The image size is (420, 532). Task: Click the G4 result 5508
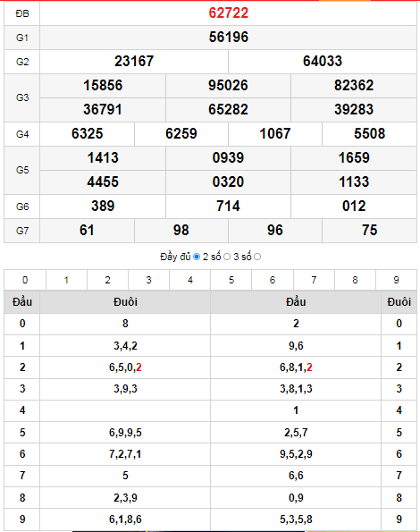coord(369,134)
